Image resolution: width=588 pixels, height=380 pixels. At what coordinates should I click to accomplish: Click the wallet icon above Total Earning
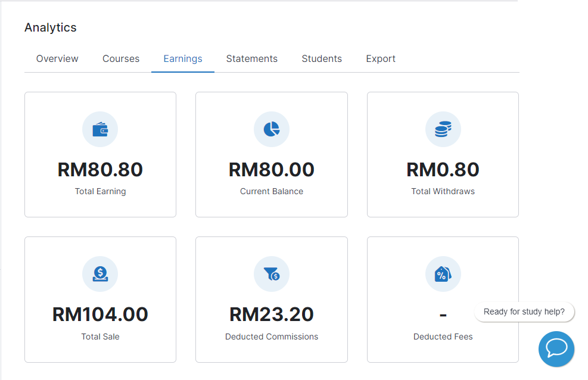pyautogui.click(x=100, y=129)
